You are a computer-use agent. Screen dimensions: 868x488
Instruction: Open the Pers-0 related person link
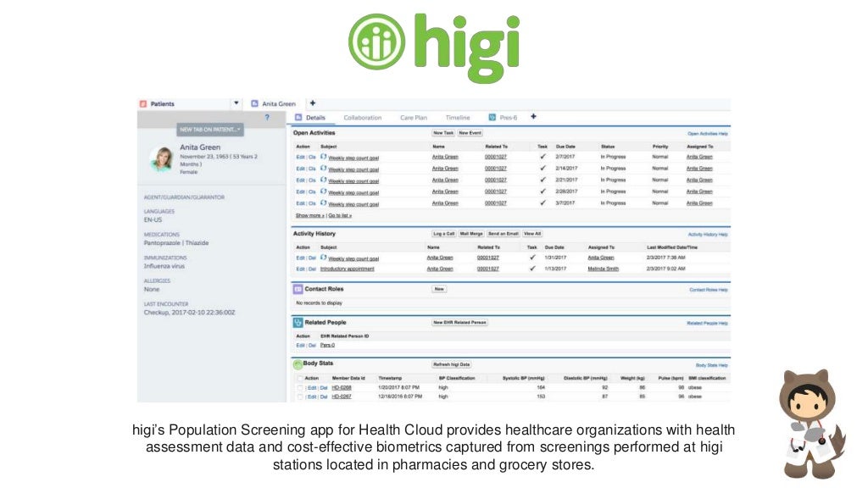pyautogui.click(x=327, y=346)
